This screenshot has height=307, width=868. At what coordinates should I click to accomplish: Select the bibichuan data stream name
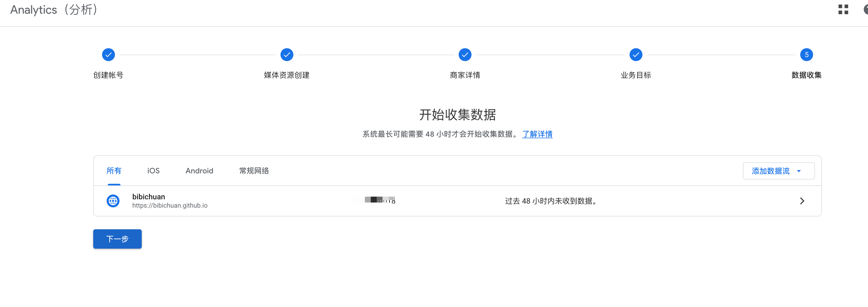(x=149, y=196)
